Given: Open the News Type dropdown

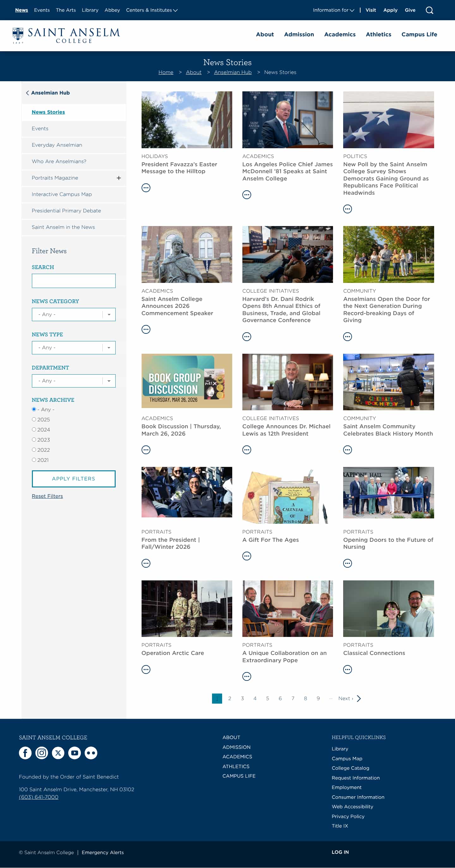Looking at the screenshot, I should coord(73,348).
